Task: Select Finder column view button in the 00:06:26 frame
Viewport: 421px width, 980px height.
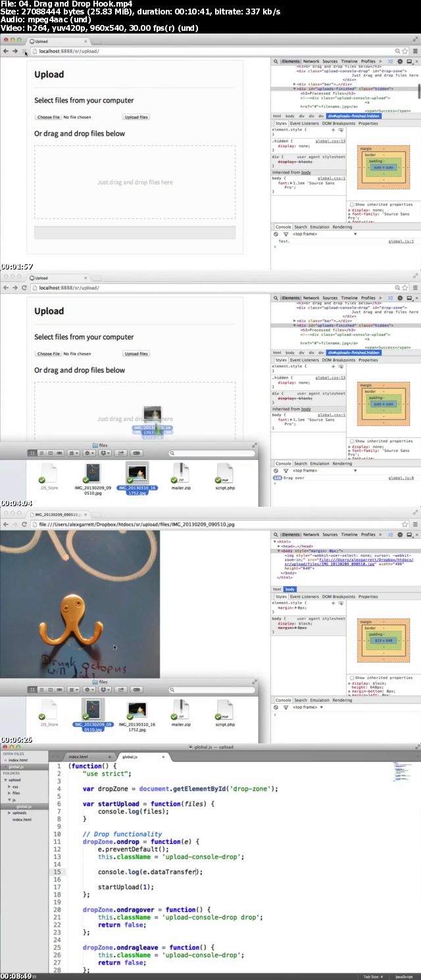Action: point(51,689)
